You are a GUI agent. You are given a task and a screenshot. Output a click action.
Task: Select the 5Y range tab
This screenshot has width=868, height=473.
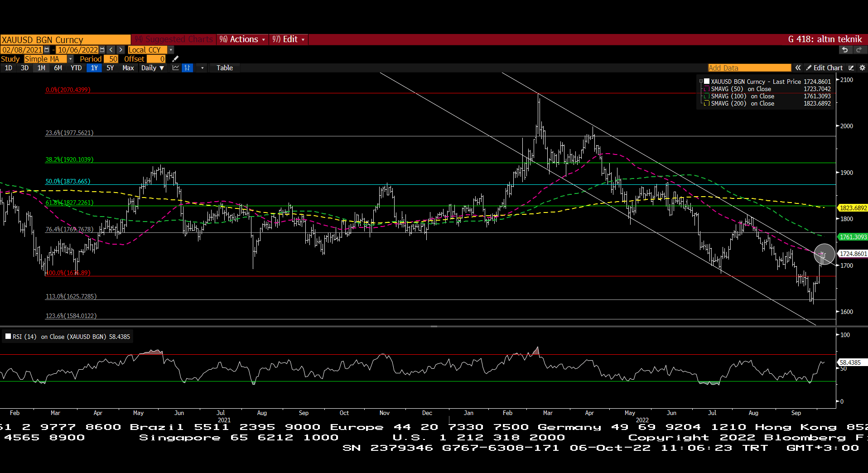click(x=110, y=68)
